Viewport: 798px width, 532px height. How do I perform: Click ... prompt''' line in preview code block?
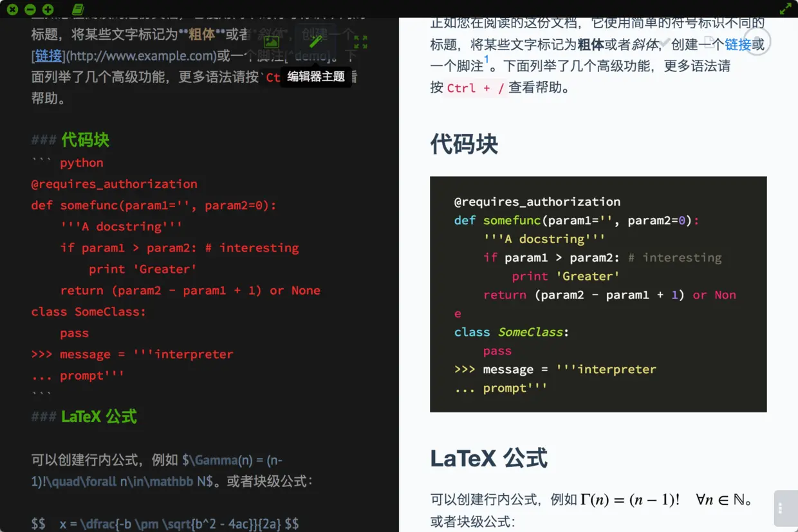[501, 388]
